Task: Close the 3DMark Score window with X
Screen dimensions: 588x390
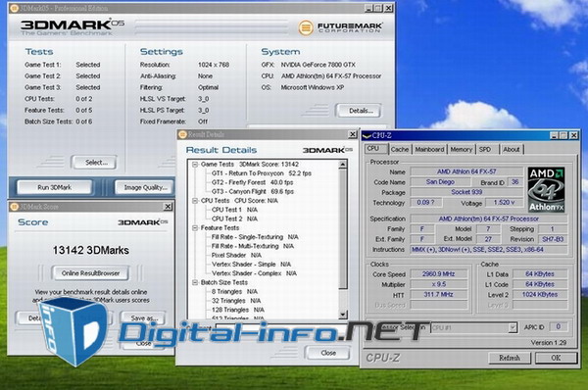Action: pyautogui.click(x=168, y=207)
